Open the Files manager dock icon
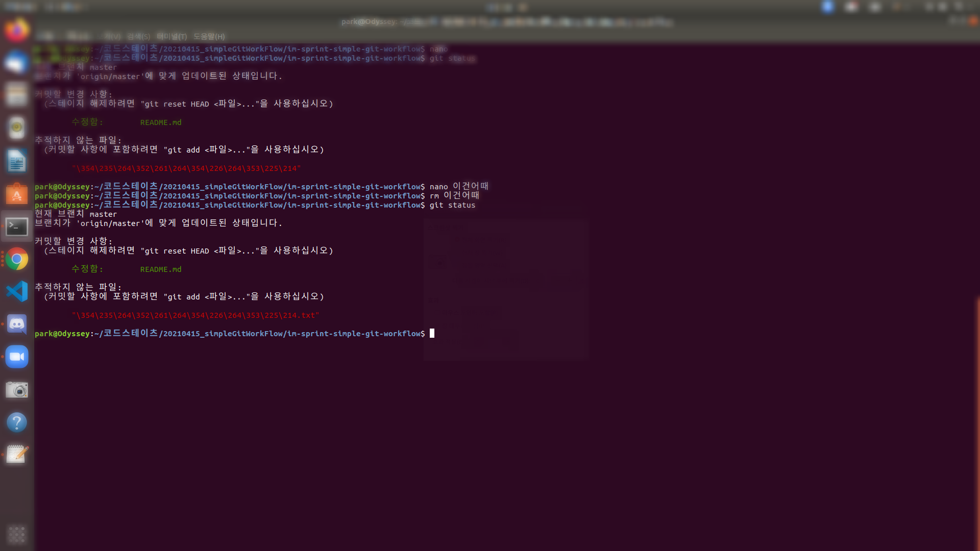 tap(17, 95)
